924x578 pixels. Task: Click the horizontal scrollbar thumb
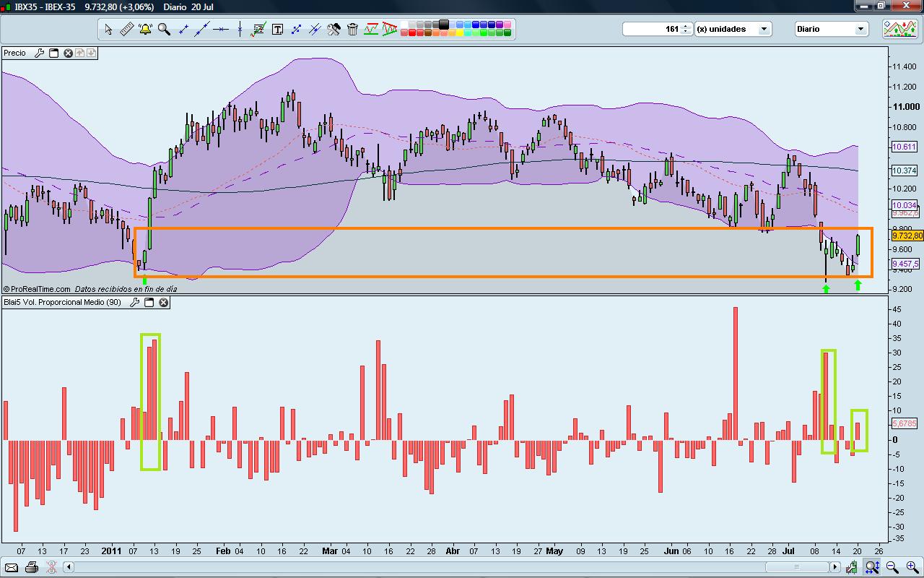pyautogui.click(x=797, y=567)
